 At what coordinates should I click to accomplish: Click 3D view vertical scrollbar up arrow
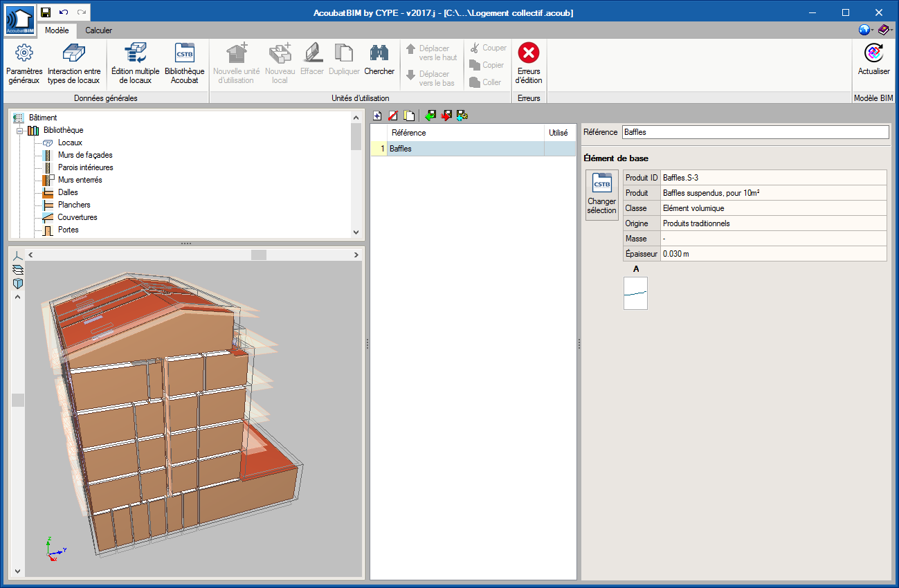pos(18,297)
